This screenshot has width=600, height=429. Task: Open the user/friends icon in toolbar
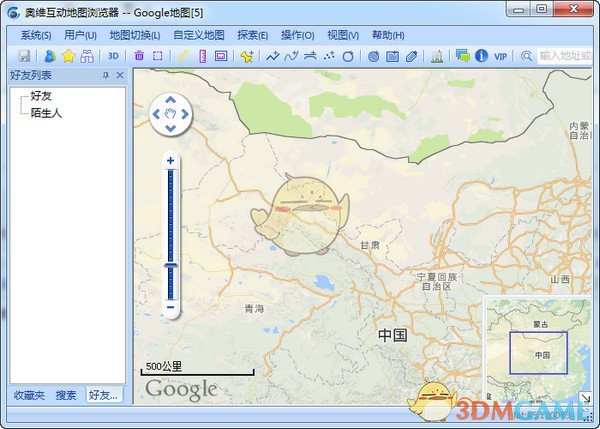tap(50, 56)
